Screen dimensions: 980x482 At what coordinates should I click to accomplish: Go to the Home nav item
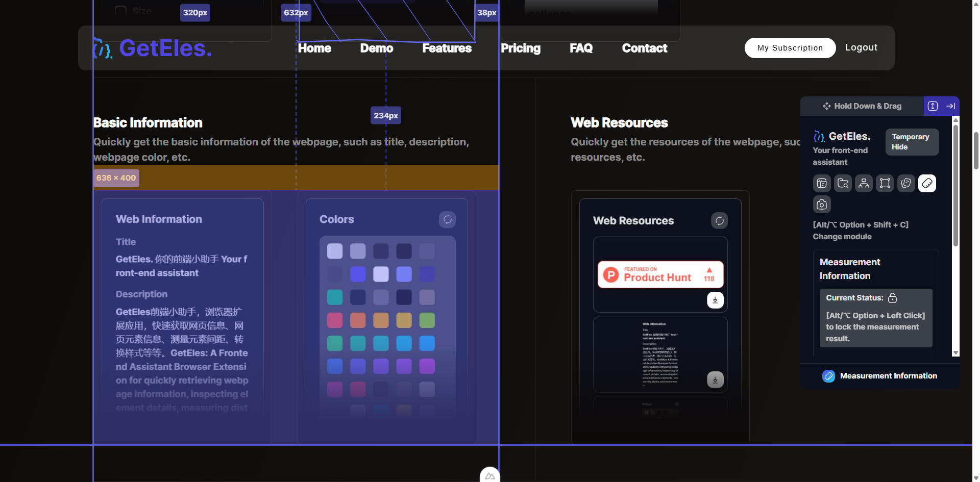[314, 48]
